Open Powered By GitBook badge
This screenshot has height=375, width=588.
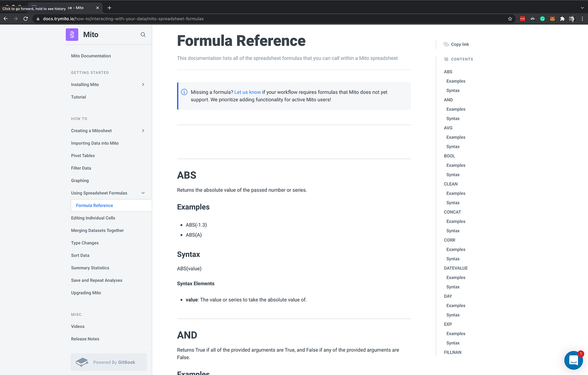pyautogui.click(x=109, y=362)
